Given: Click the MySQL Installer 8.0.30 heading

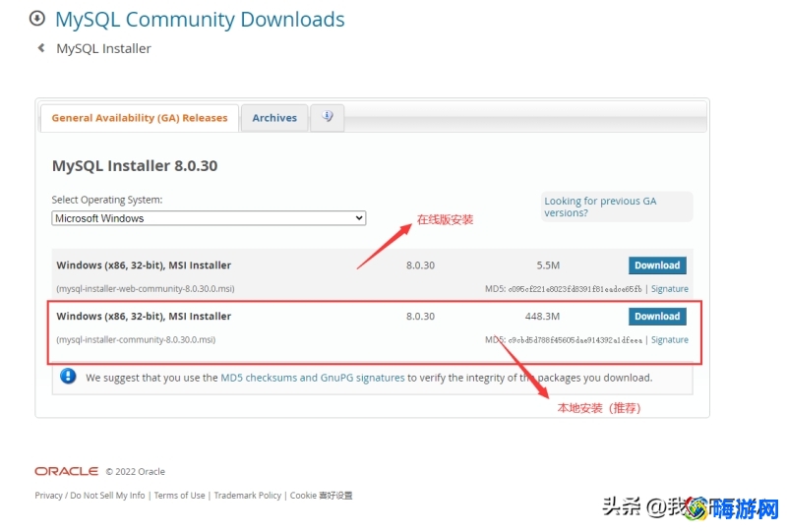Looking at the screenshot, I should pos(135,166).
